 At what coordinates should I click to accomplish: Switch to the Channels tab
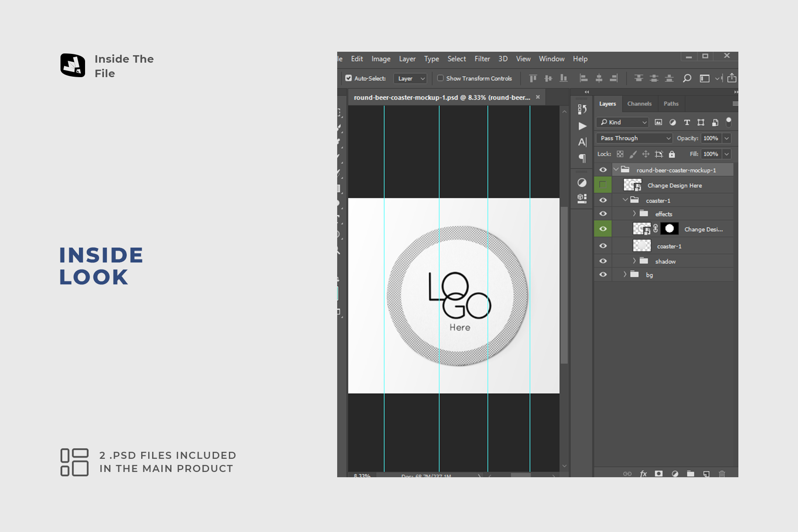pos(639,104)
